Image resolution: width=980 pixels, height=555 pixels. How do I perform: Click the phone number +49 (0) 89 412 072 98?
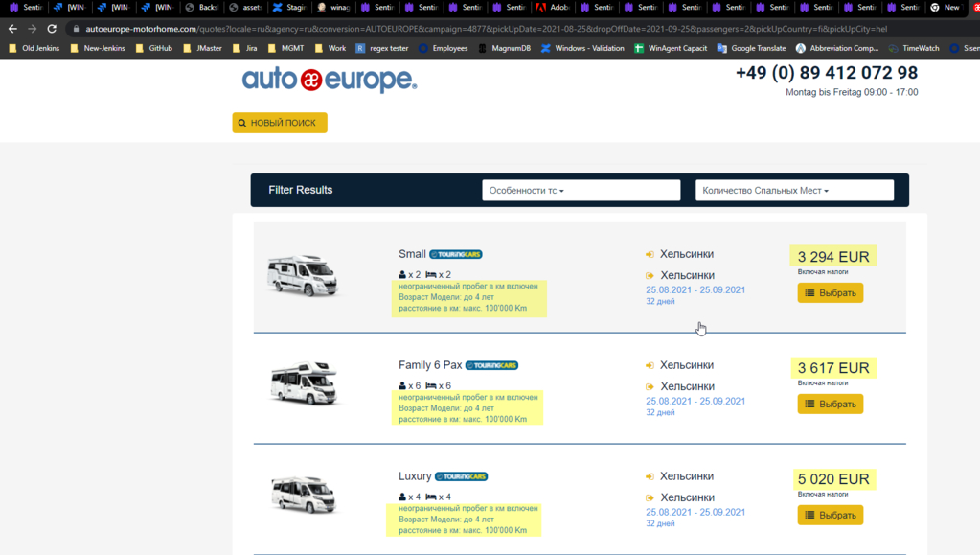point(827,73)
